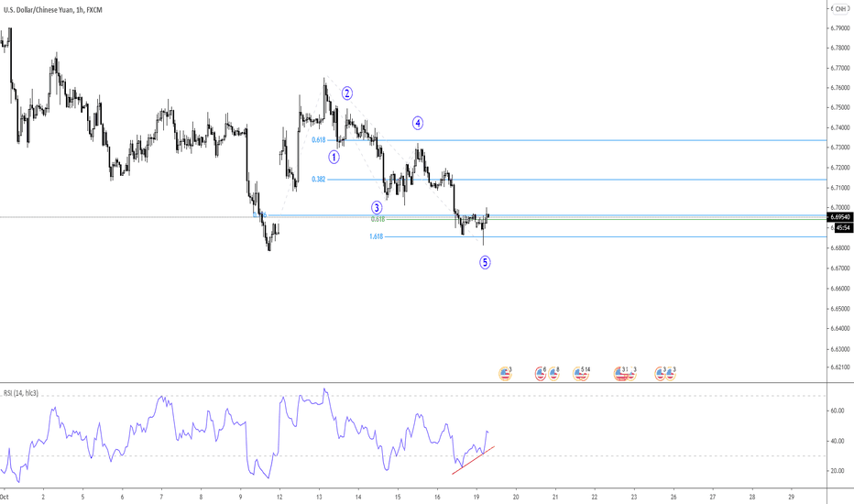The height and width of the screenshot is (504, 854).
Task: Select the circled wave 2 label
Action: pyautogui.click(x=347, y=93)
